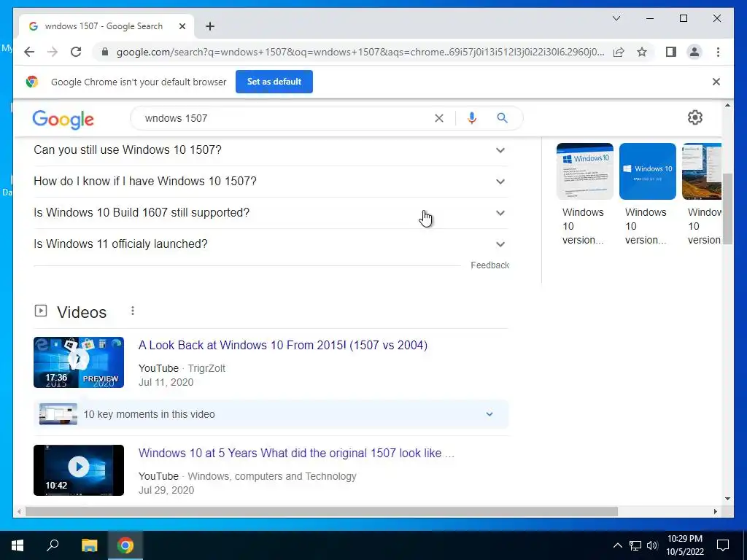Screen dimensions: 747x560
Task: Open File Explorer from the taskbar
Action: pyautogui.click(x=89, y=545)
